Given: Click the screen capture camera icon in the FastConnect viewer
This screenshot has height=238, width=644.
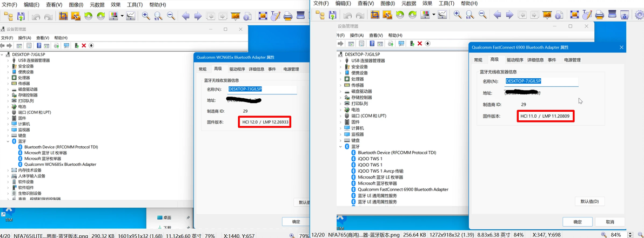Looking at the screenshot, I should 625,15.
